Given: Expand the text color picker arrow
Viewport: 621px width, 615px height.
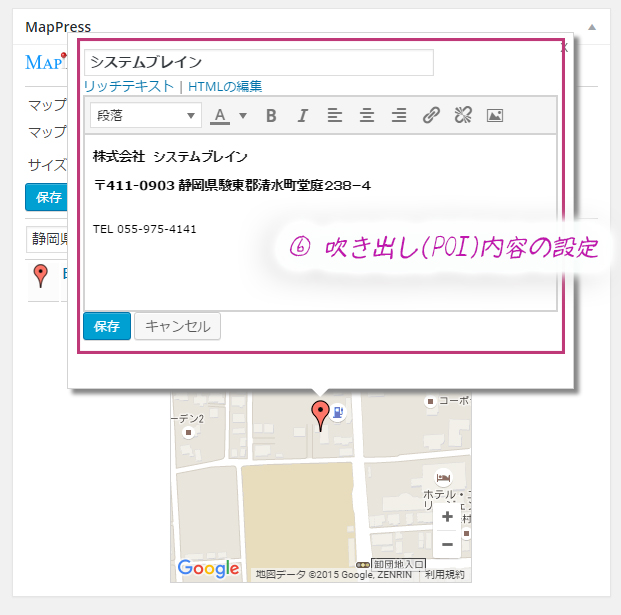Looking at the screenshot, I should (243, 115).
